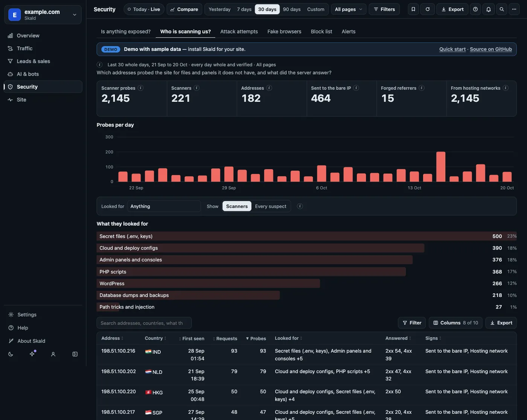Open the All pages dropdown
The image size is (527, 420).
click(x=349, y=9)
